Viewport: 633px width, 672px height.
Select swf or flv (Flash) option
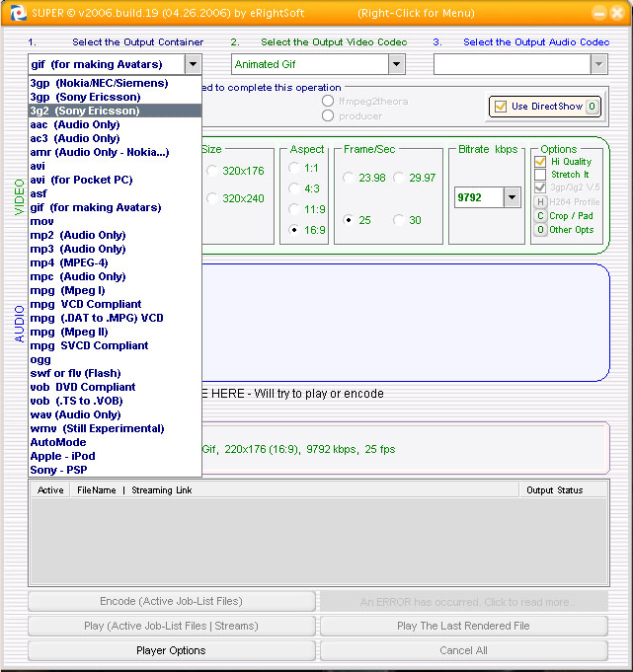pos(115,373)
